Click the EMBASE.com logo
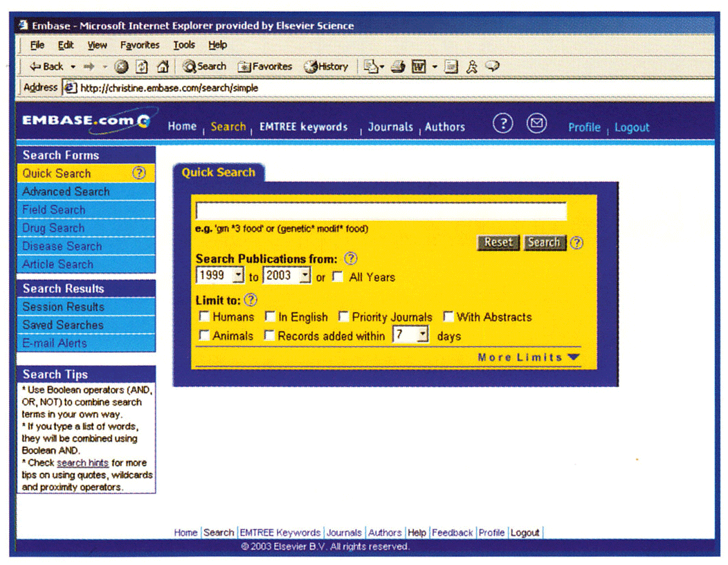The image size is (728, 565). pyautogui.click(x=87, y=120)
